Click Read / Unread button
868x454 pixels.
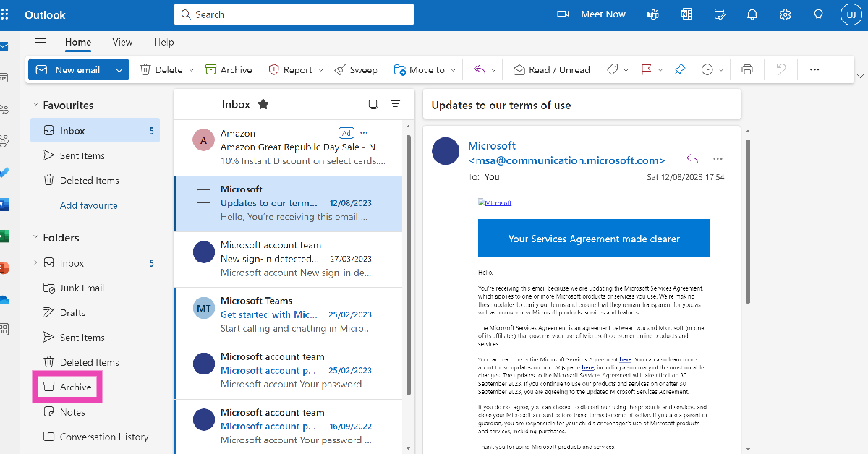(x=551, y=70)
